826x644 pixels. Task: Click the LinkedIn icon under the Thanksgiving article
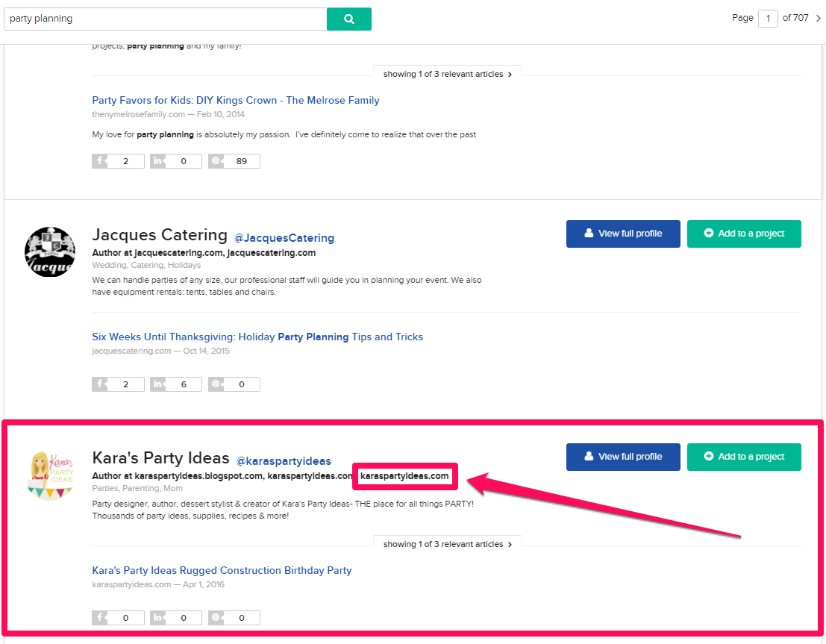coord(158,384)
